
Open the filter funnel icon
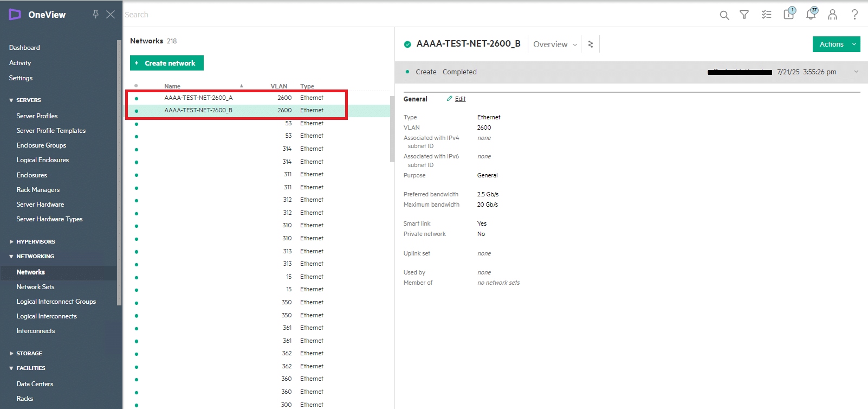(744, 15)
